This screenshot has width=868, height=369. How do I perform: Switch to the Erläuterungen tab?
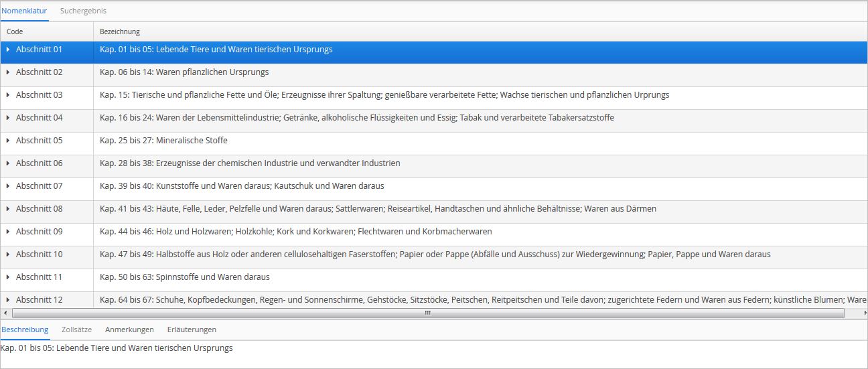click(x=192, y=329)
